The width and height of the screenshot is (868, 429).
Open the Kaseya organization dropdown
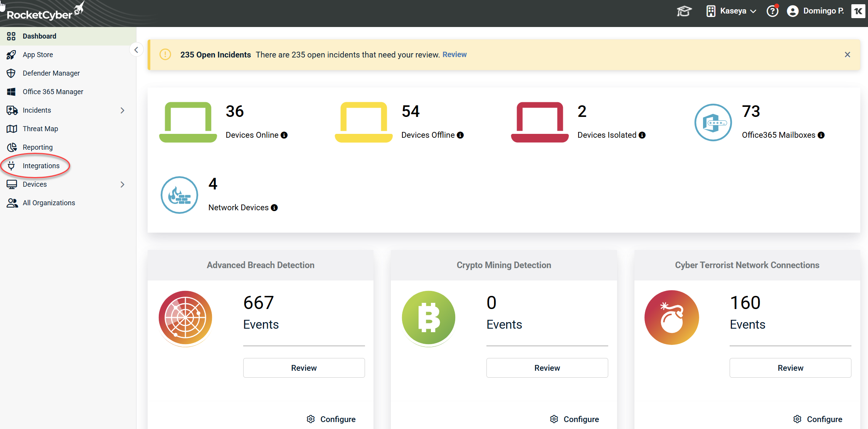pyautogui.click(x=731, y=11)
